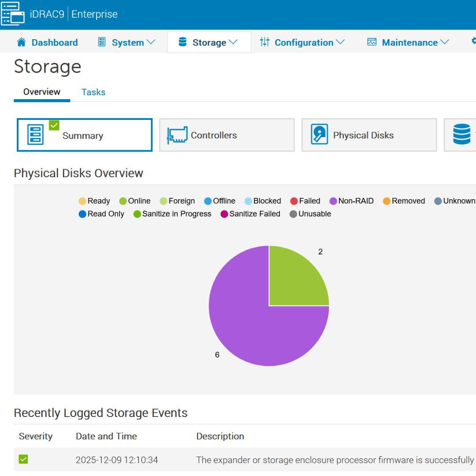
Task: Expand the Configuration dropdown menu
Action: point(303,42)
